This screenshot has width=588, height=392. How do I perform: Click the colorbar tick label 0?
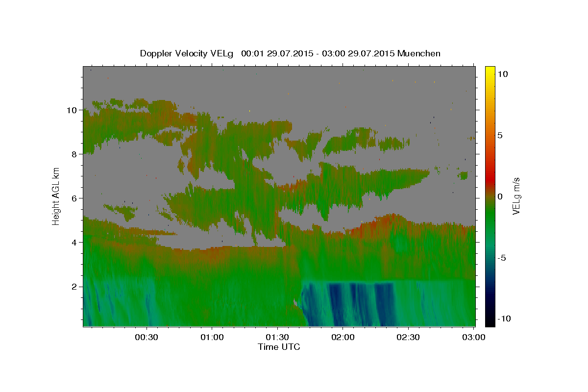[x=500, y=196]
